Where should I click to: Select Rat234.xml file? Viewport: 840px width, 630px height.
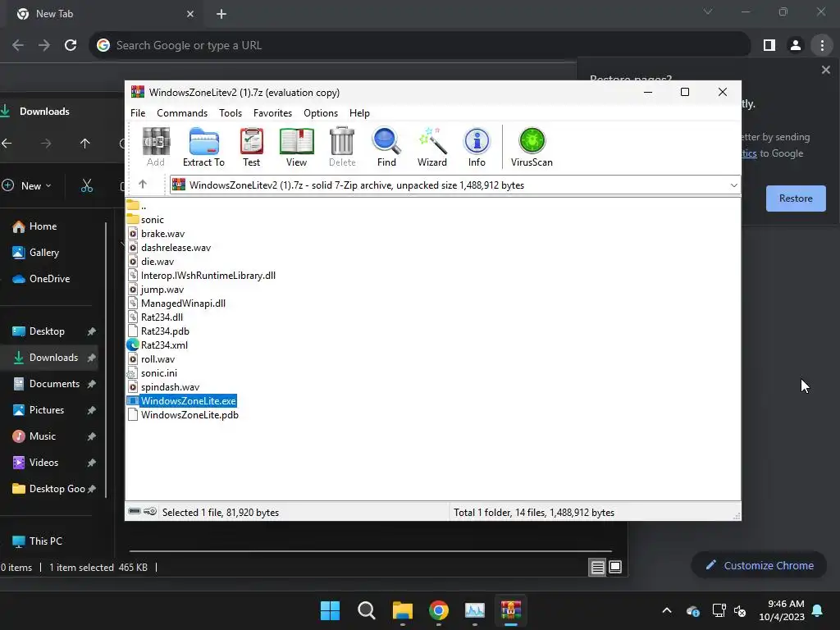tap(164, 345)
